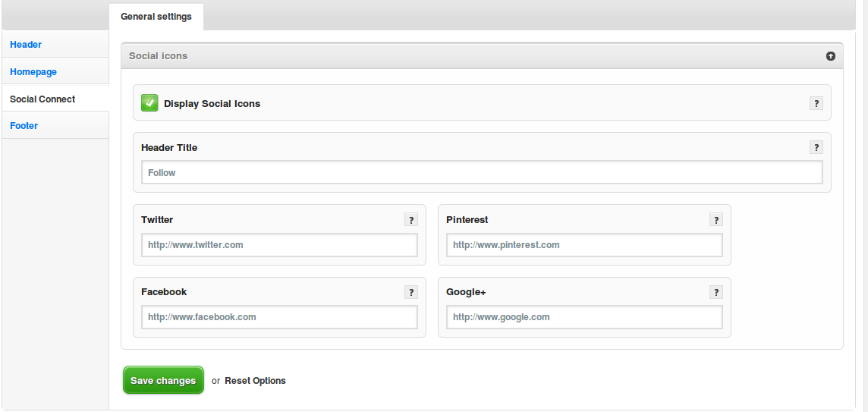Open the Google+ help question mark
This screenshot has width=868, height=412.
pyautogui.click(x=716, y=292)
